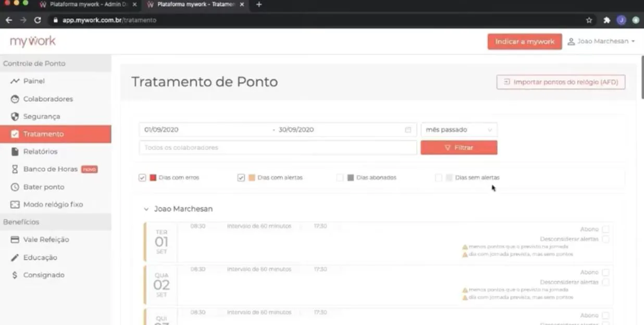Collapse the Joao Marchesan employee section
This screenshot has height=325, width=644.
coord(146,209)
